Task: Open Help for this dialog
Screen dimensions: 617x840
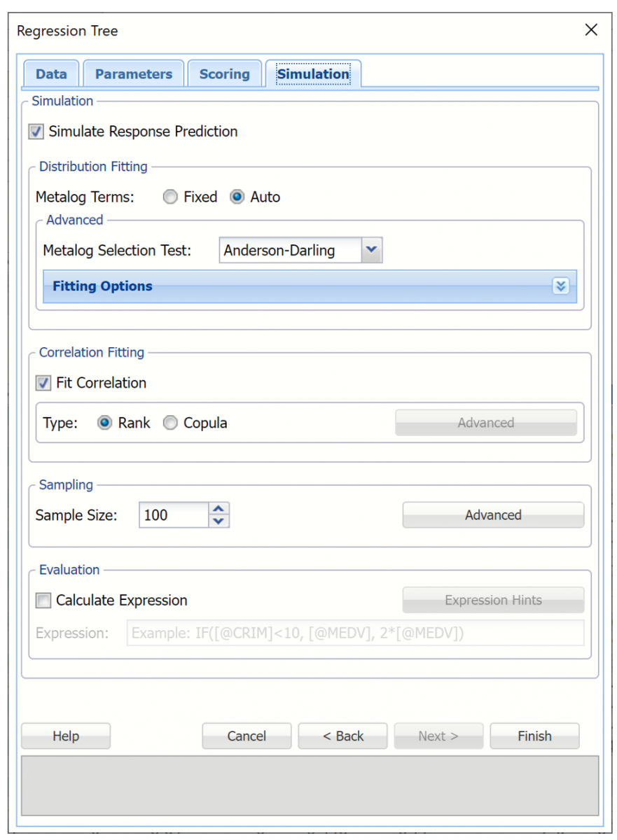Action: point(66,736)
